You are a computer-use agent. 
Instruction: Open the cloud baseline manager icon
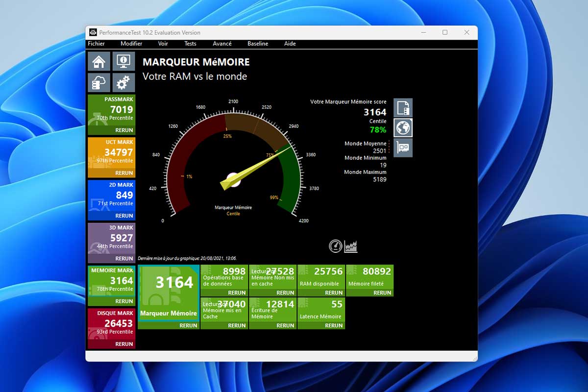point(99,83)
